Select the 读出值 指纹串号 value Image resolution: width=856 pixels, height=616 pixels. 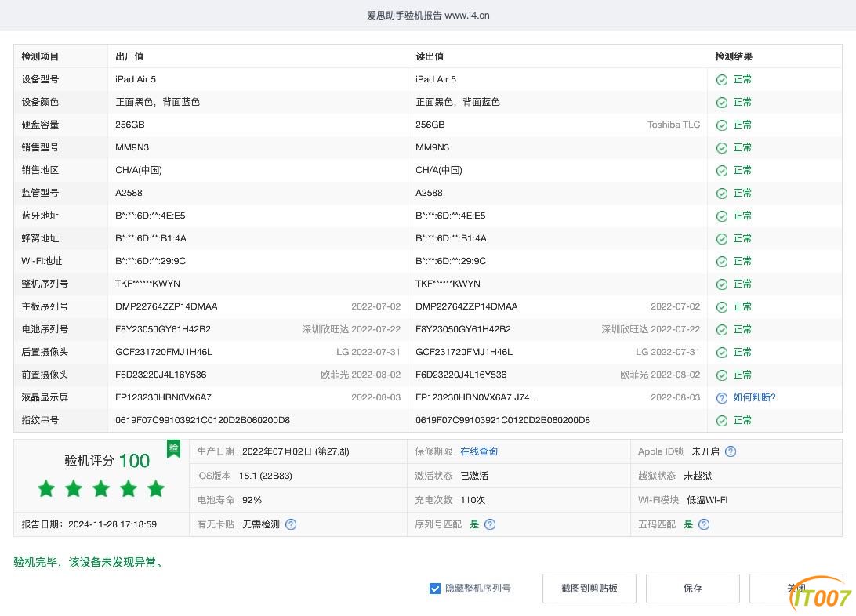click(x=502, y=420)
